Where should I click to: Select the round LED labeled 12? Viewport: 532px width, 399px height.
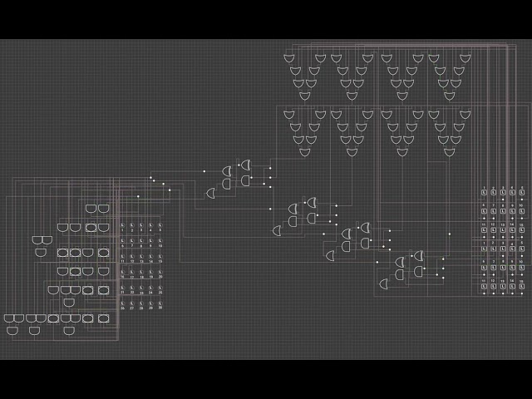pos(132,257)
